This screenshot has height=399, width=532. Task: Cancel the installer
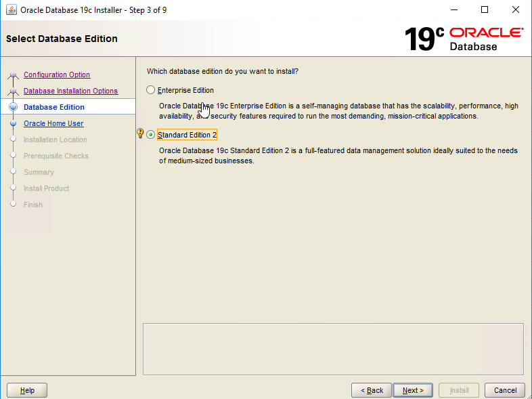point(505,390)
